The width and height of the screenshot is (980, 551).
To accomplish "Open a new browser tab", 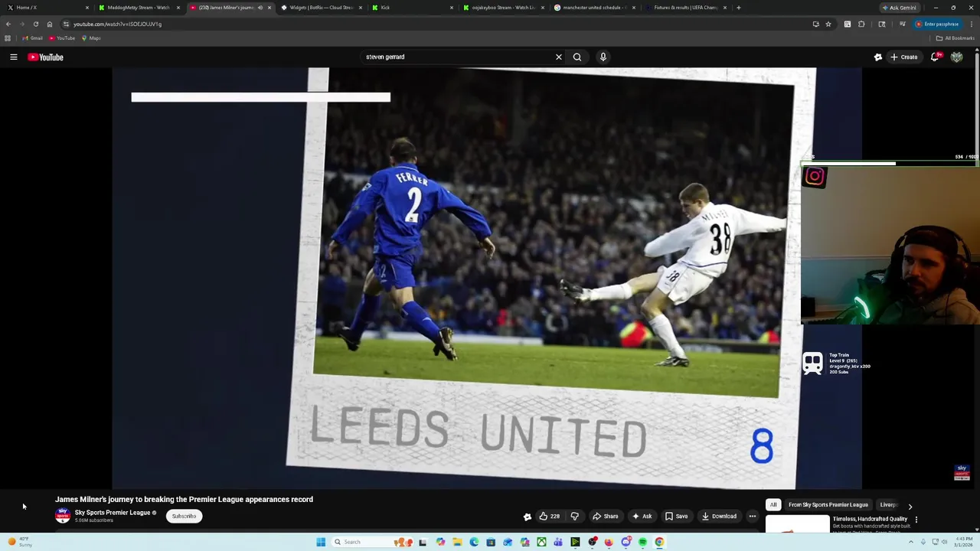I will (738, 8).
